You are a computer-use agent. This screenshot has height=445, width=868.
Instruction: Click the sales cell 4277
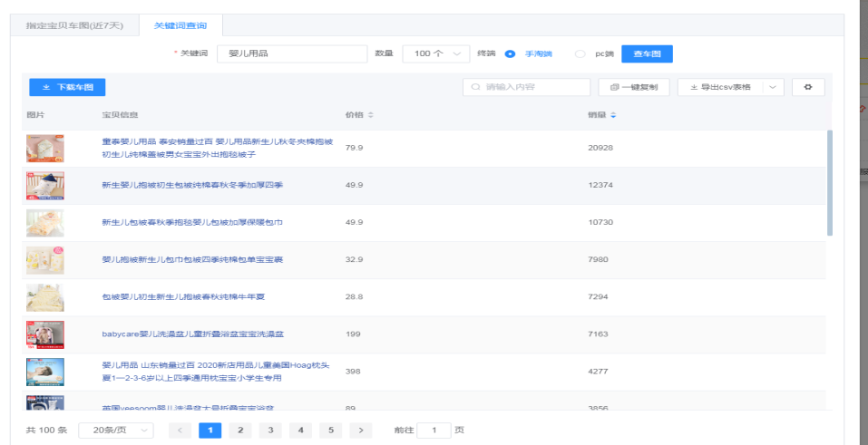click(x=598, y=372)
